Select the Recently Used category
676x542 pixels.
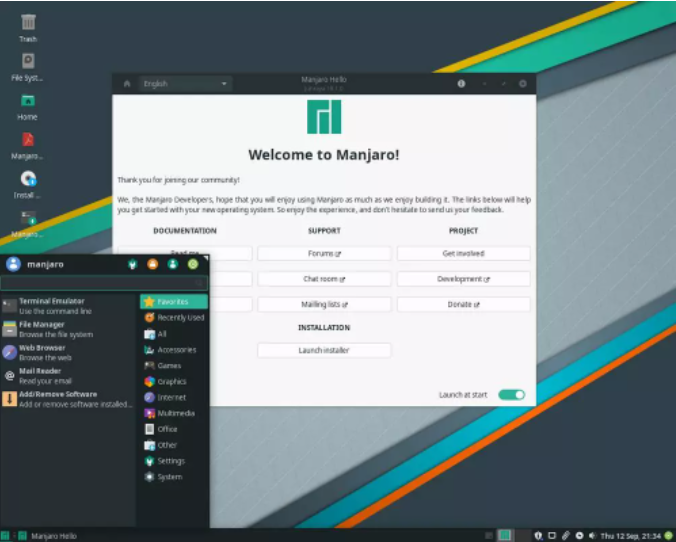tap(174, 318)
